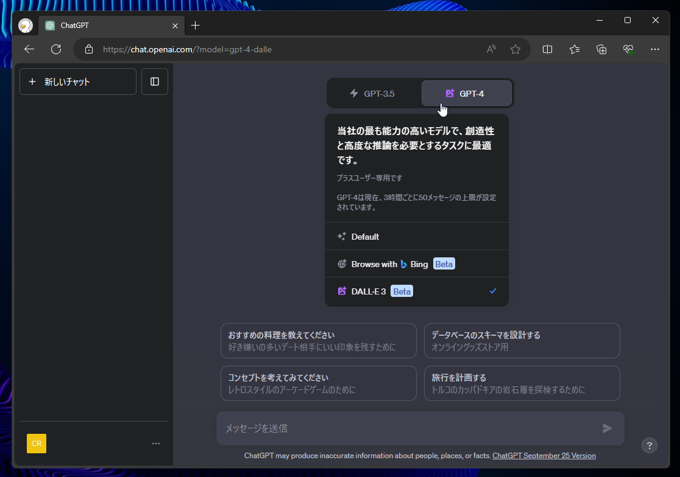Choose the Default GPT-4 mode
The width and height of the screenshot is (680, 477).
pyautogui.click(x=416, y=237)
